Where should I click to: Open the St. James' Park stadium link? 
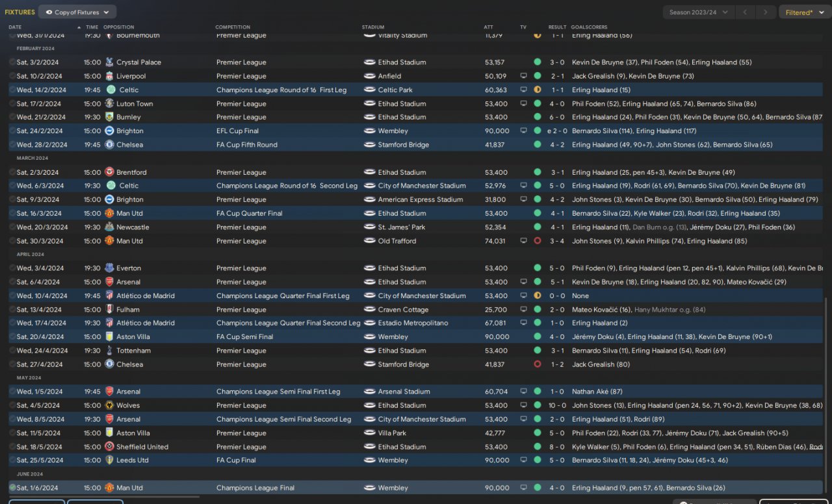coord(402,227)
